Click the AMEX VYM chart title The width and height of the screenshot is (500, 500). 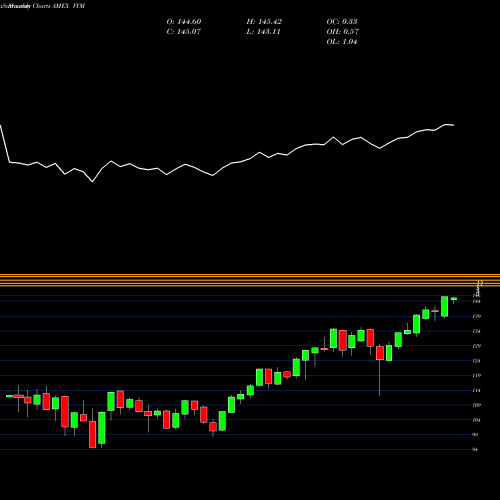68,6
